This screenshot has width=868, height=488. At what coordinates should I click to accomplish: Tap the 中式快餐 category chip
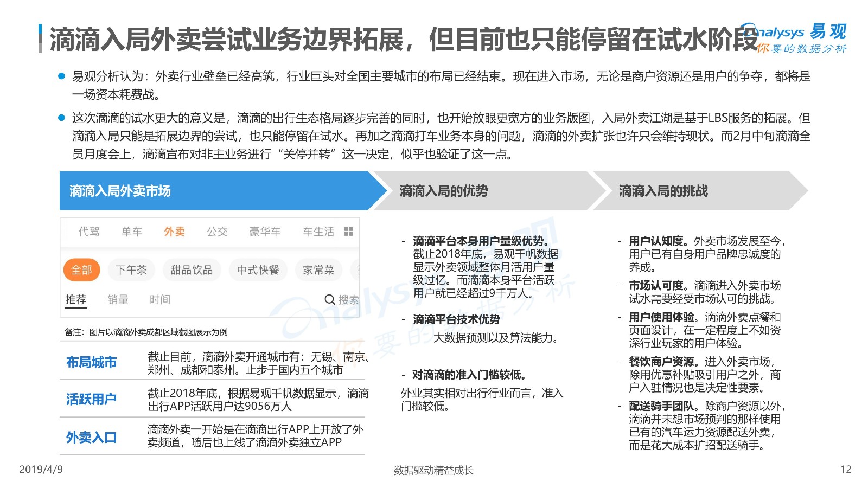click(258, 270)
